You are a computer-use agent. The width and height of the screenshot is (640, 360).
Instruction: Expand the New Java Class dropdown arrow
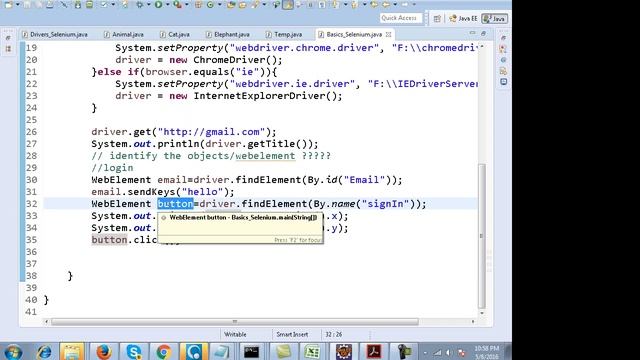pos(220,4)
